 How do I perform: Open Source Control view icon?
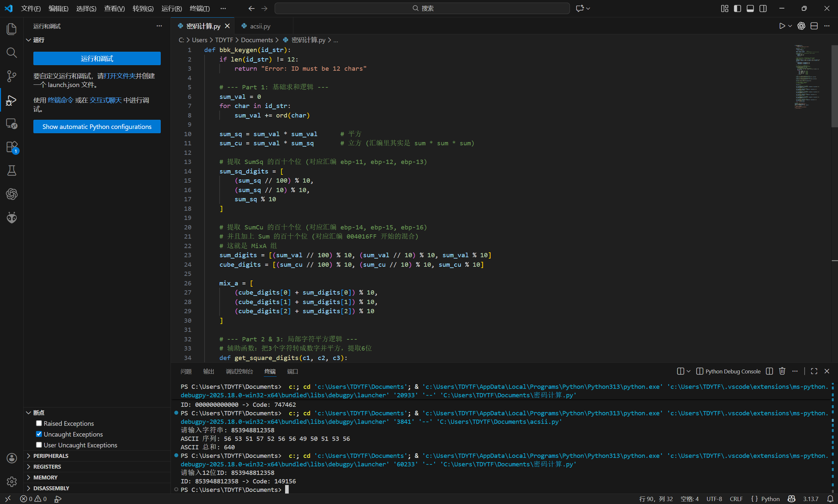11,76
